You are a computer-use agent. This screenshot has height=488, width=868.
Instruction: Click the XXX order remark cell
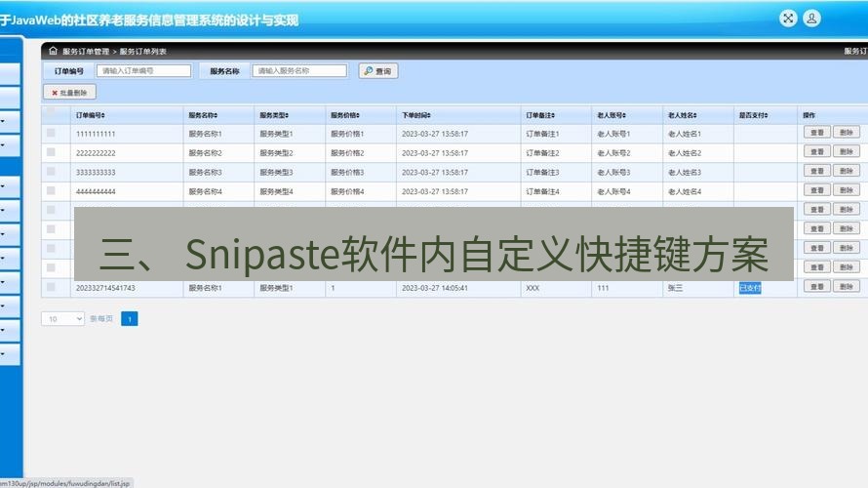(x=533, y=288)
